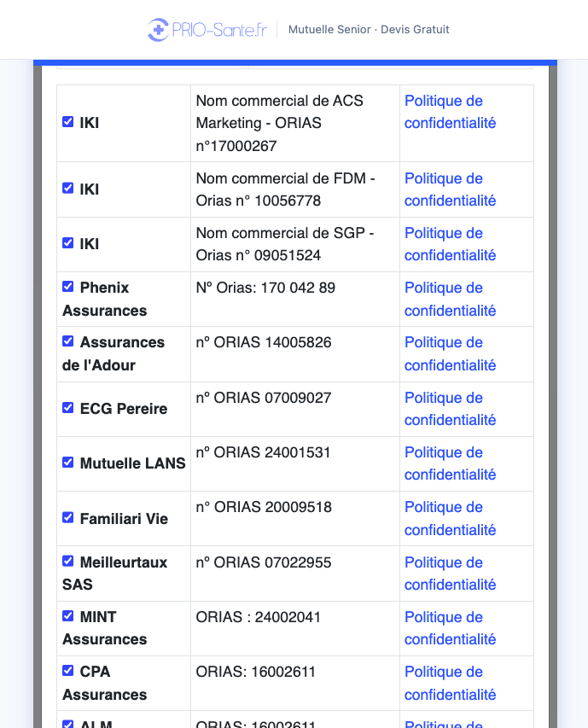Screen dimensions: 588x728
Task: Toggle the Mutuelle LANS checkbox
Action: (67, 463)
